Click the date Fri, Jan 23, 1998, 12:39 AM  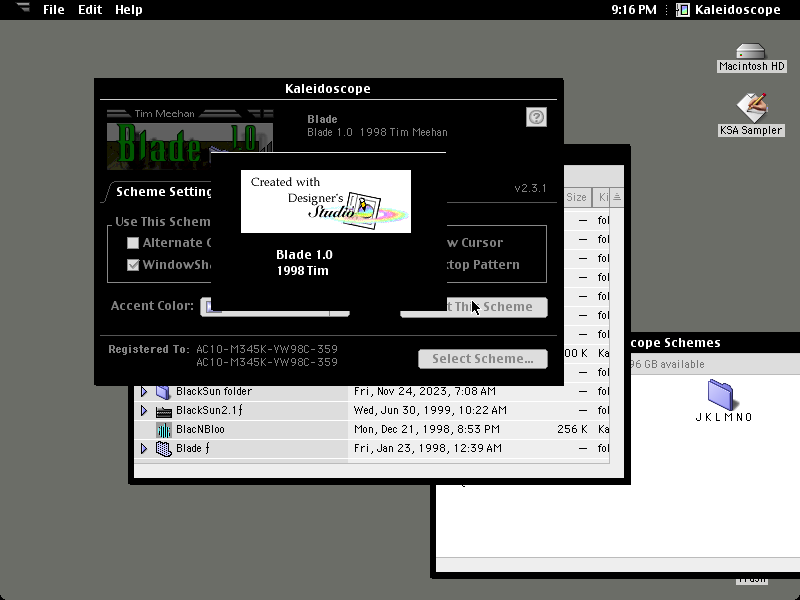tap(428, 448)
